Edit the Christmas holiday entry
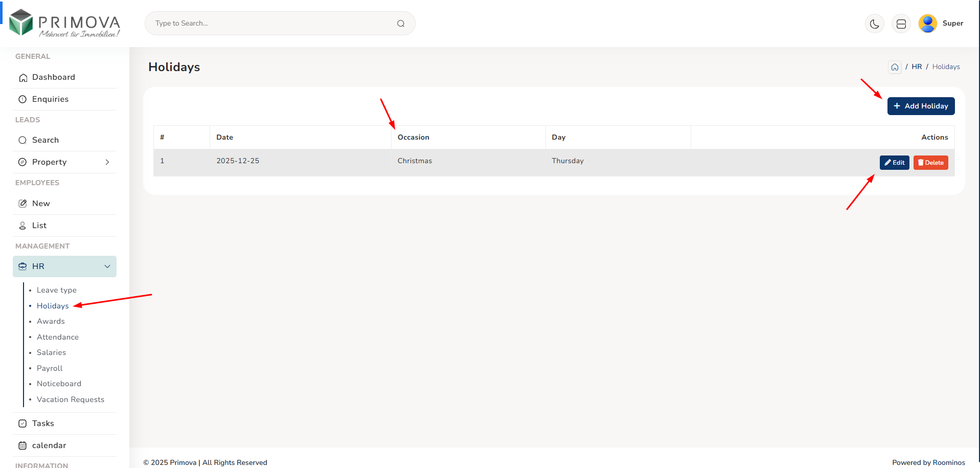 click(894, 163)
